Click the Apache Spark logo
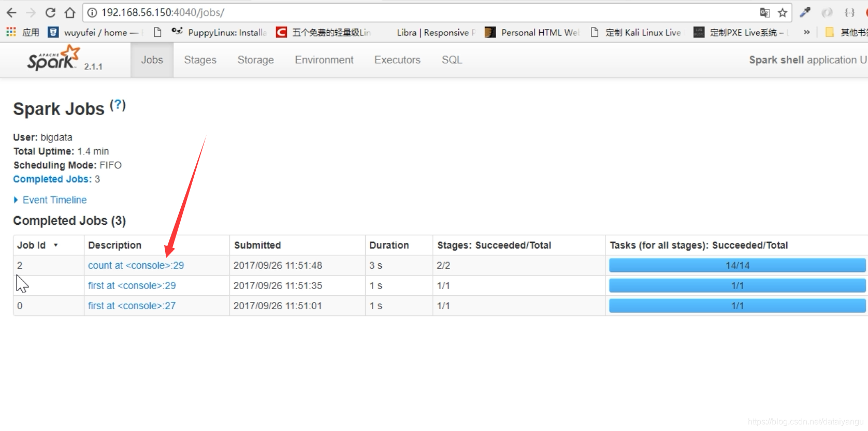868x431 pixels. pyautogui.click(x=54, y=58)
